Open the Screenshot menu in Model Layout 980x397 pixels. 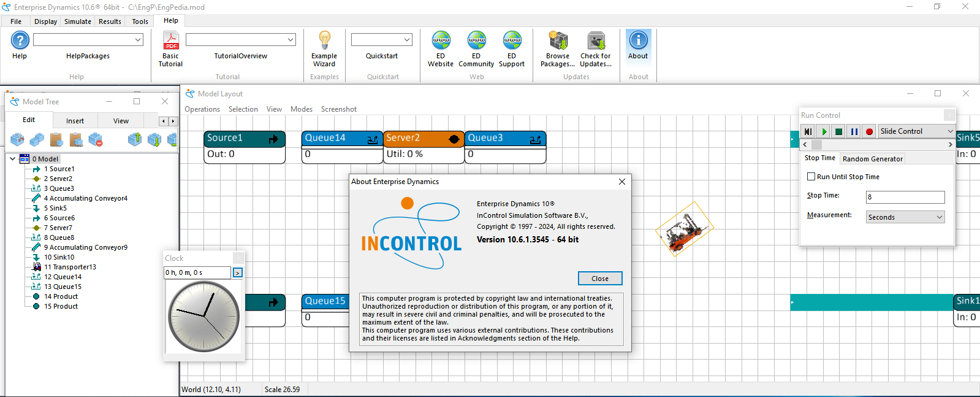point(339,109)
